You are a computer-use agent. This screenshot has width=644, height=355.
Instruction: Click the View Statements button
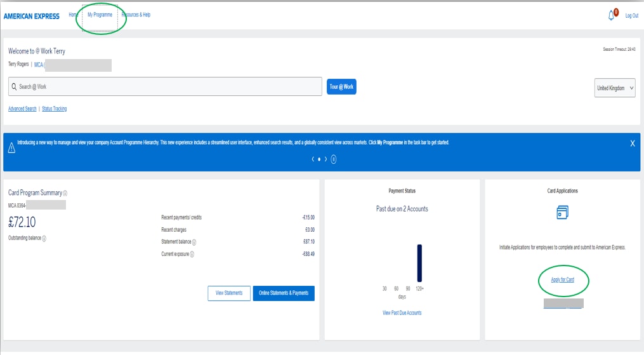229,293
